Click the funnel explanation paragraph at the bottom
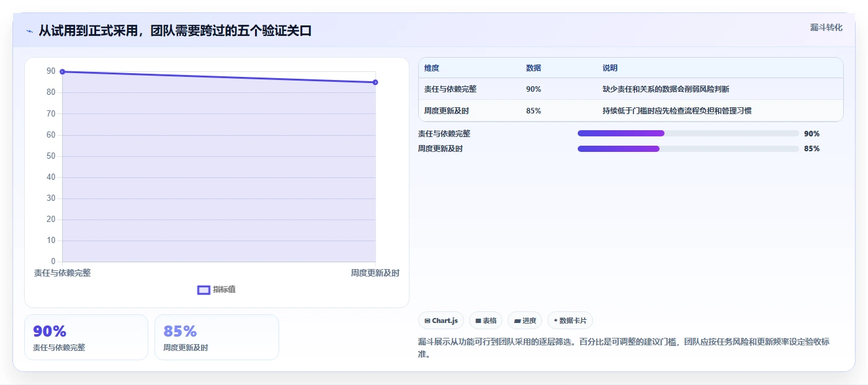Image resolution: width=868 pixels, height=385 pixels. click(x=624, y=348)
